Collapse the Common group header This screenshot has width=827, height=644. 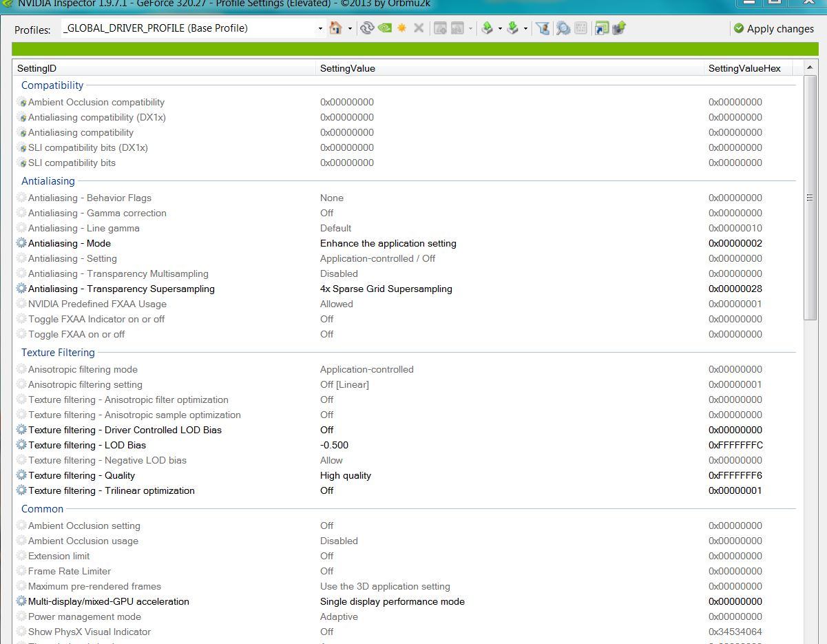pyautogui.click(x=42, y=509)
